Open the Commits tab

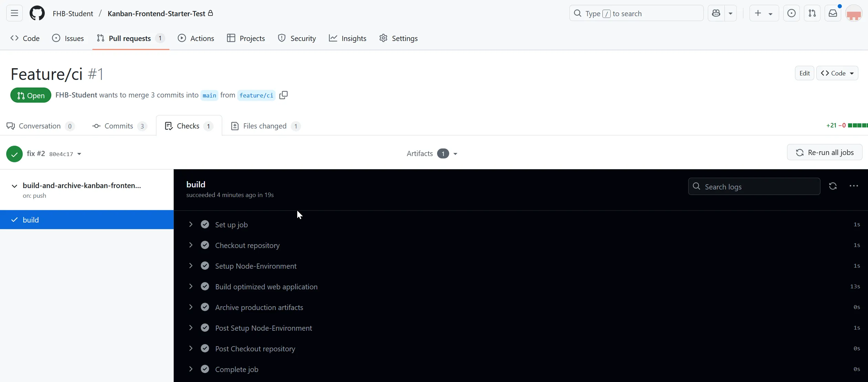(118, 126)
